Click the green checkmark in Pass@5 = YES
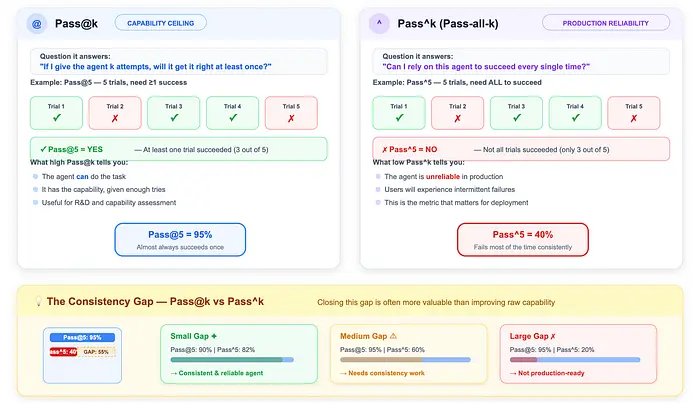Screen dimensions: 700x403 coord(43,150)
